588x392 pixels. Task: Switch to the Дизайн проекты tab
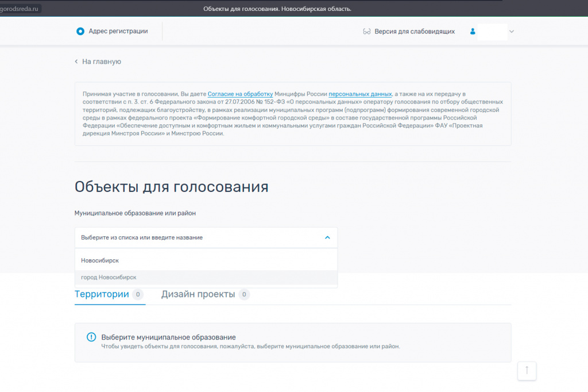pyautogui.click(x=198, y=294)
